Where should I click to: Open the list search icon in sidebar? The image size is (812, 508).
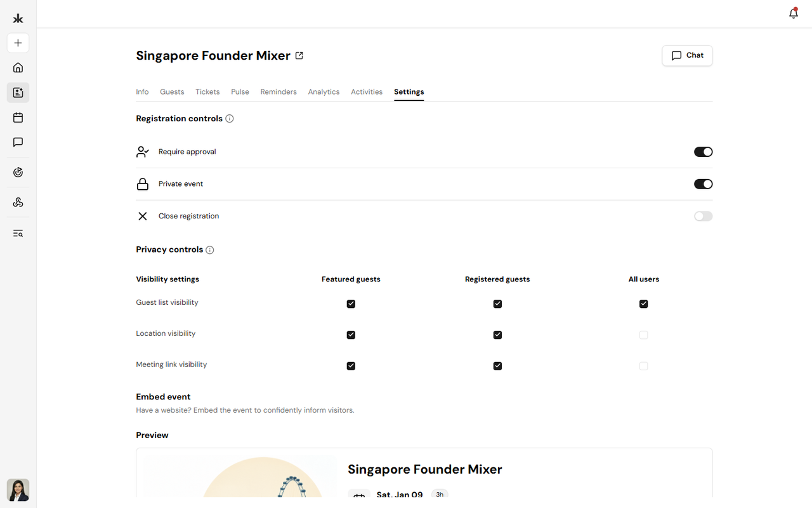(x=18, y=233)
